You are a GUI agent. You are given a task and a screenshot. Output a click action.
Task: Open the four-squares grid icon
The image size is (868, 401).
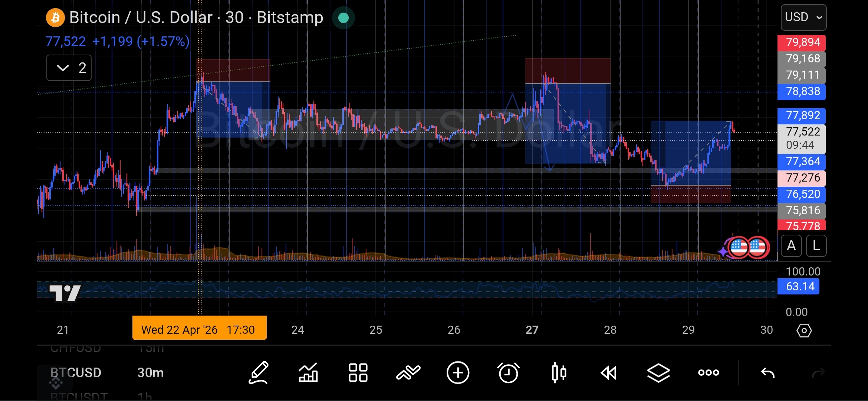(358, 372)
